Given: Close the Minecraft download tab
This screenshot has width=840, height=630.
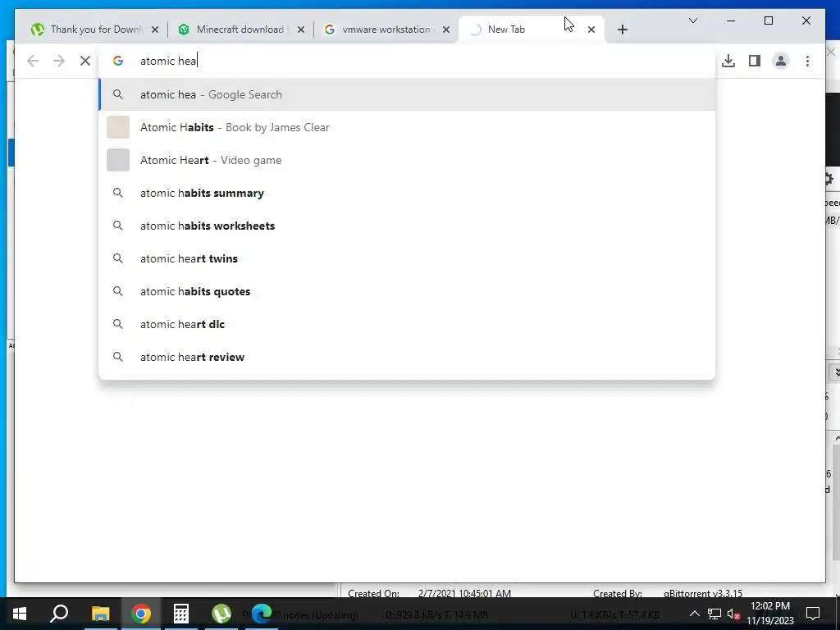Looking at the screenshot, I should (300, 30).
